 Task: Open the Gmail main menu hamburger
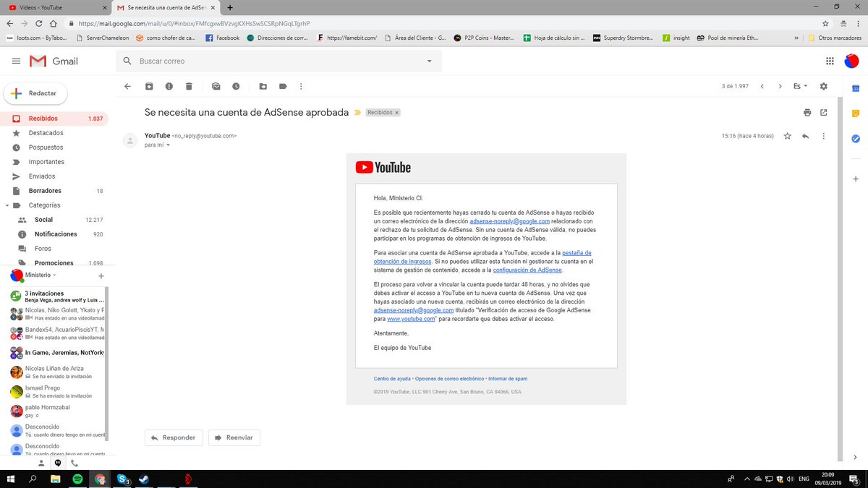coord(16,61)
